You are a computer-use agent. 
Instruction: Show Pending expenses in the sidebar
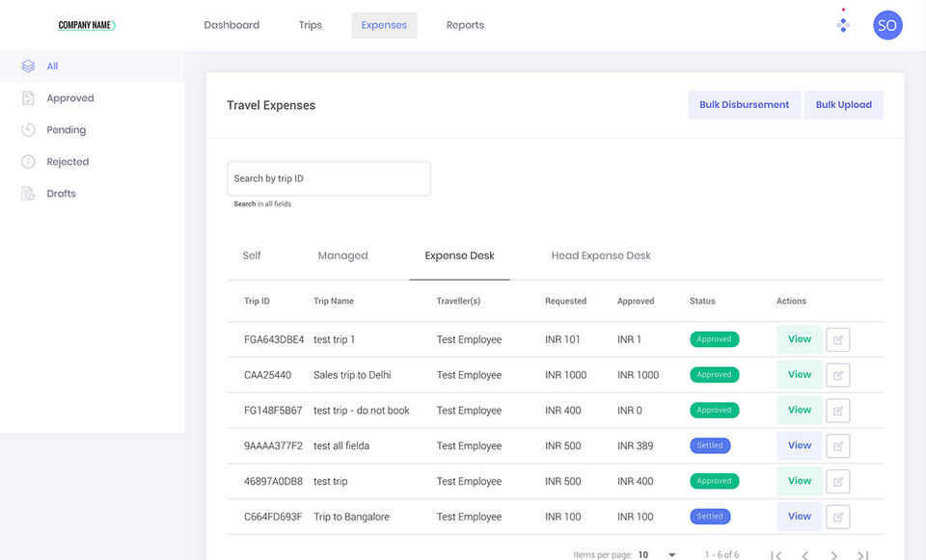pyautogui.click(x=66, y=130)
